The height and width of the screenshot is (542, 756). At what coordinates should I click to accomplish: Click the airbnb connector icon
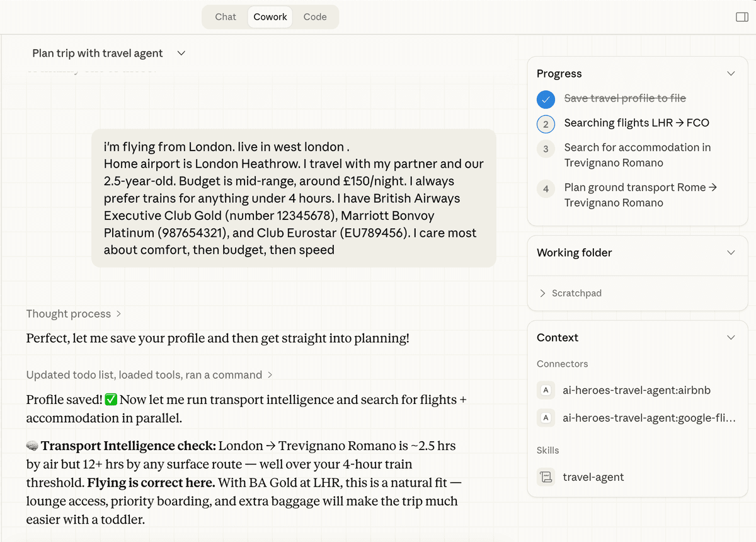pyautogui.click(x=546, y=390)
